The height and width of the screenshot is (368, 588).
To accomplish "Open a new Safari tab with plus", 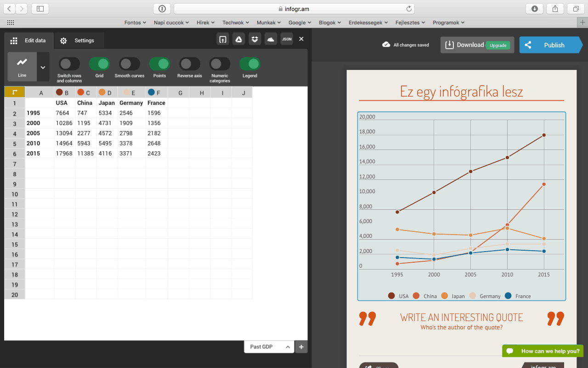I will coord(583,23).
